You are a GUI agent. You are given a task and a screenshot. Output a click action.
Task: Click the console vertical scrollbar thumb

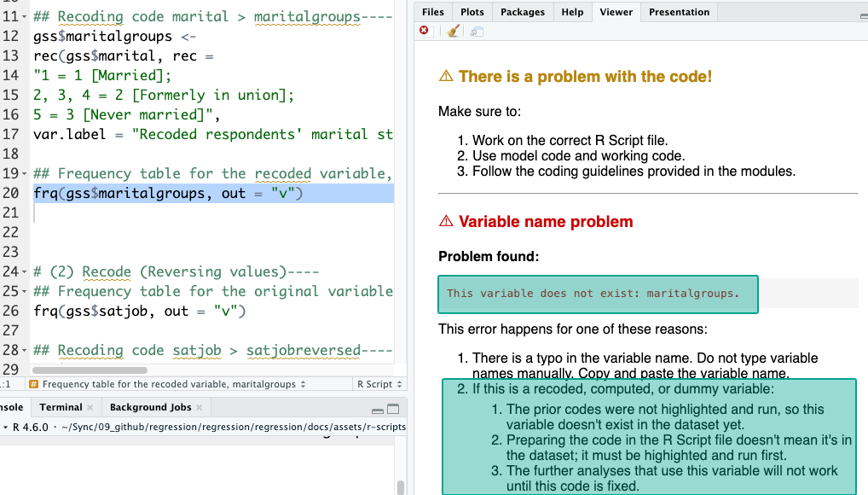[x=400, y=487]
